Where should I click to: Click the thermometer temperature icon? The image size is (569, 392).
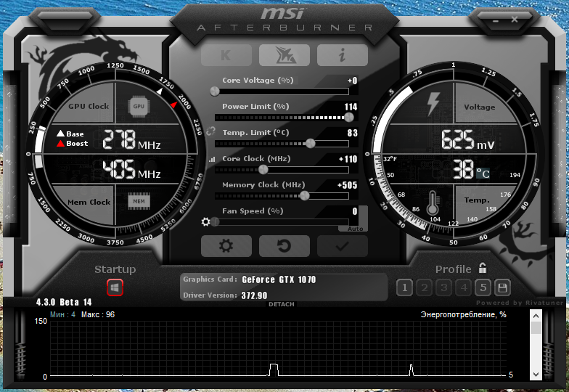pyautogui.click(x=433, y=203)
